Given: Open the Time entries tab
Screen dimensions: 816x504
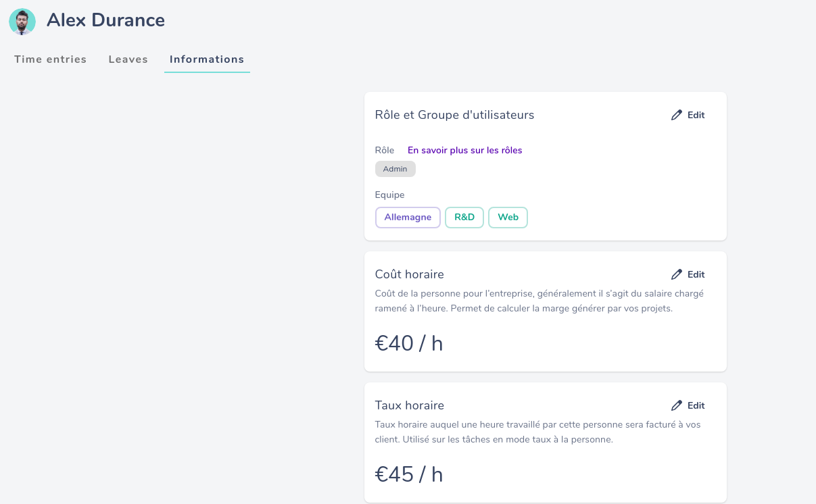Looking at the screenshot, I should tap(51, 59).
